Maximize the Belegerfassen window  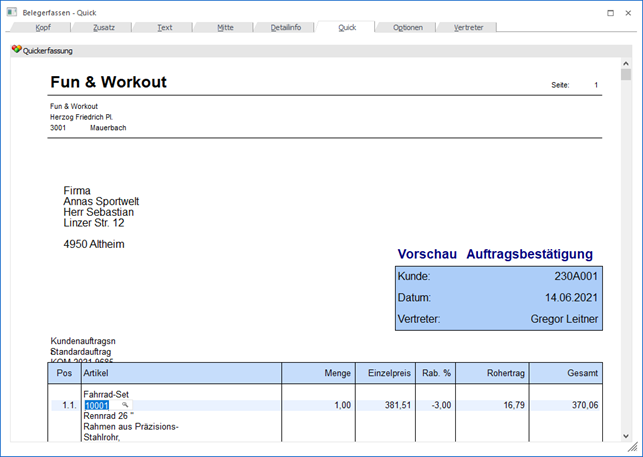pyautogui.click(x=611, y=12)
